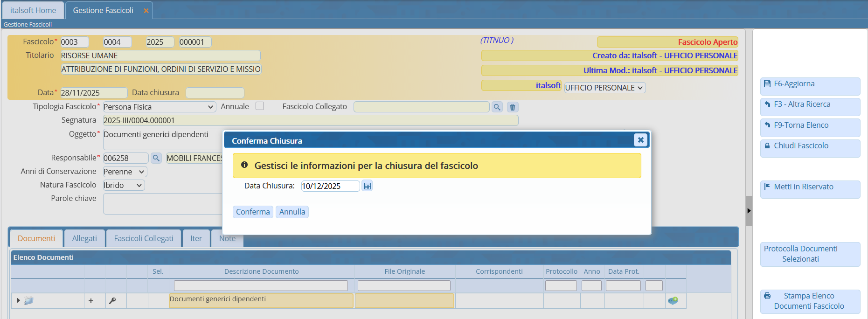
Task: Open the calendar picker for Data Chiusura
Action: click(x=367, y=186)
